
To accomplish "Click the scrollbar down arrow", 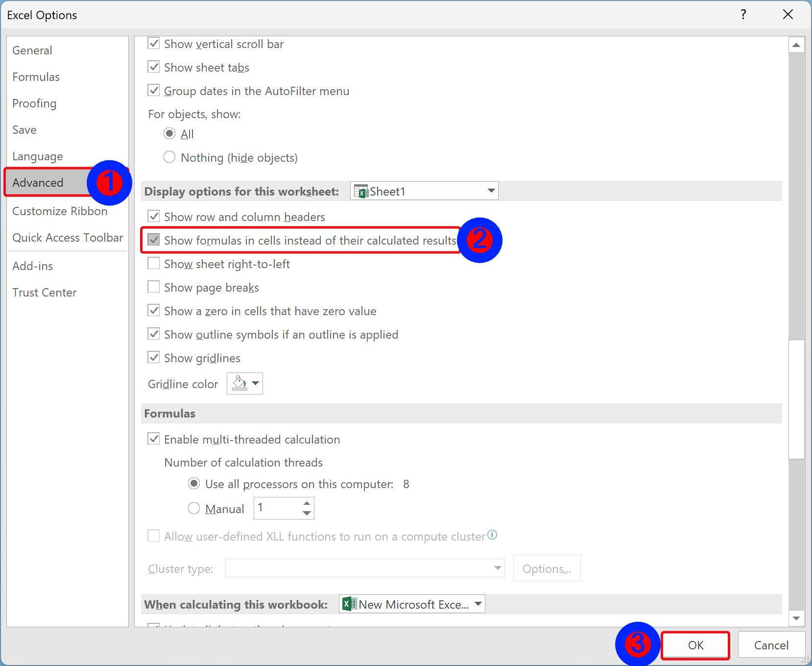I will point(796,618).
